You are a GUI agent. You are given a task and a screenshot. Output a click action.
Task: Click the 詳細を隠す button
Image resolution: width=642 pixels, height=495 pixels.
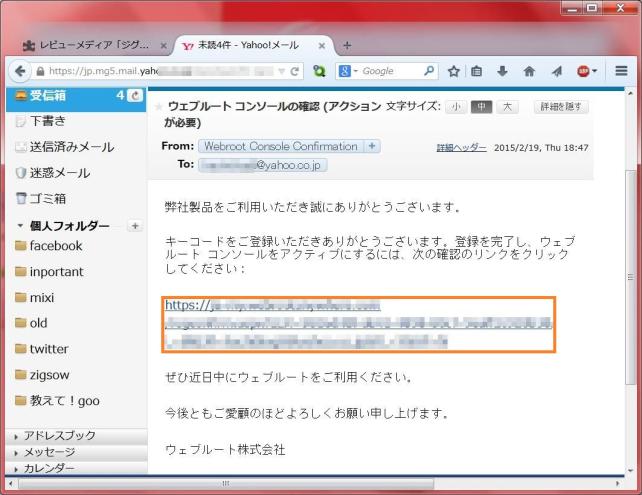(x=561, y=107)
